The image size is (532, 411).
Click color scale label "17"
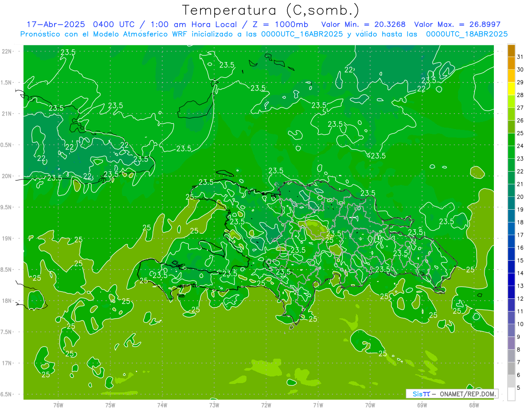pyautogui.click(x=520, y=235)
